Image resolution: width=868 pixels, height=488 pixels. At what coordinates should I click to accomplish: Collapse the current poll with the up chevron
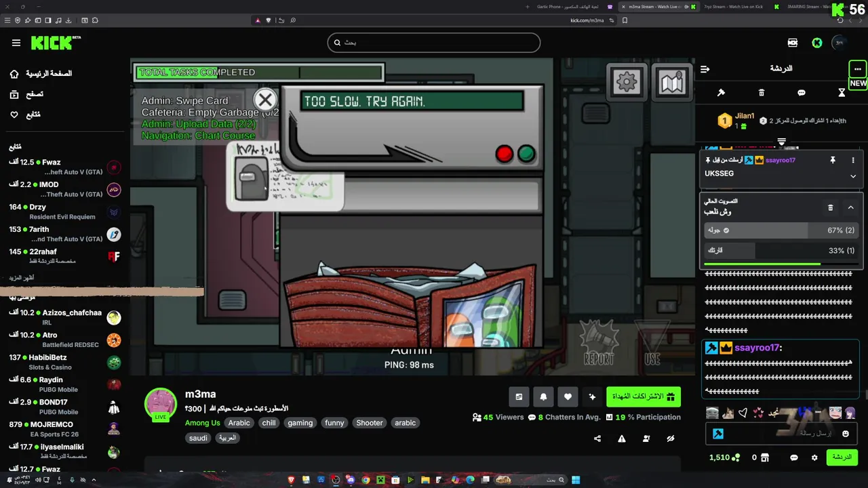pyautogui.click(x=850, y=207)
